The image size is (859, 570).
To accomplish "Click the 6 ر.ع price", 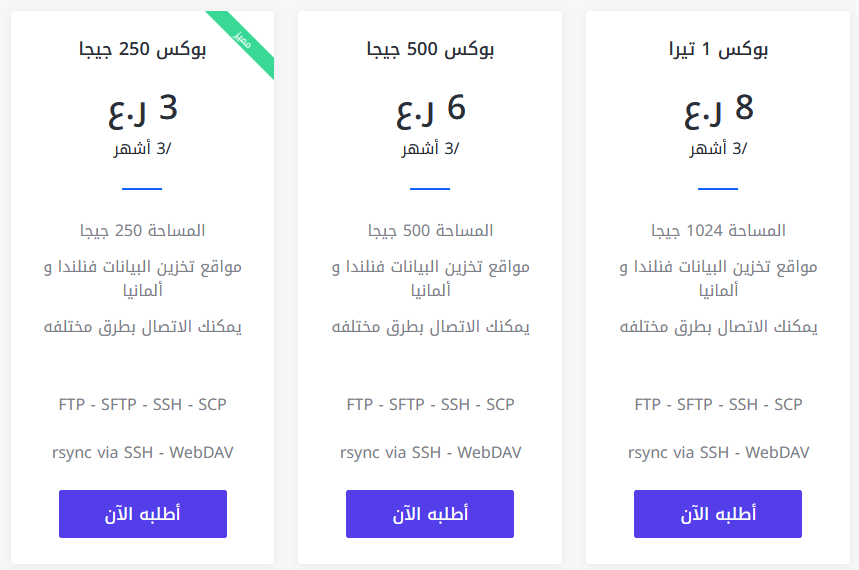I will click(430, 108).
